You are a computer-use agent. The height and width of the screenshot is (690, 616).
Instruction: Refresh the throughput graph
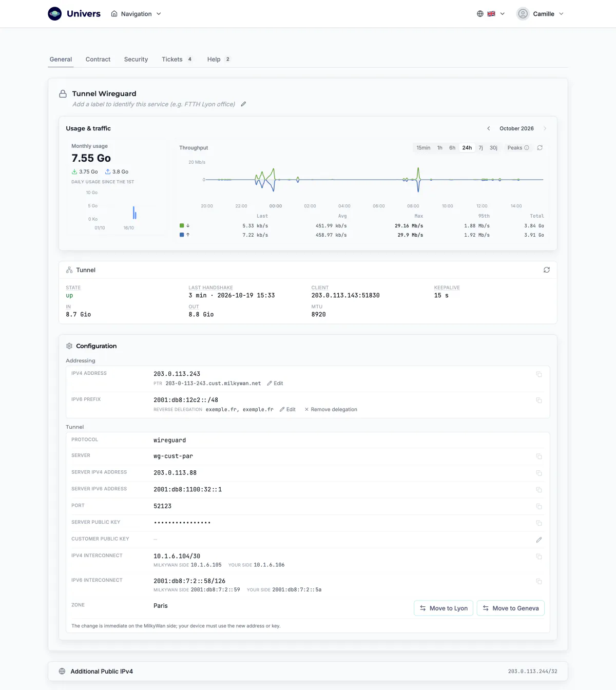pos(540,148)
